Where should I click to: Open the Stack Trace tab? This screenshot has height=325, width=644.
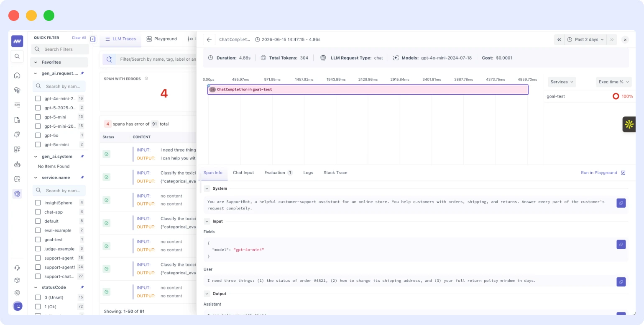pos(335,173)
